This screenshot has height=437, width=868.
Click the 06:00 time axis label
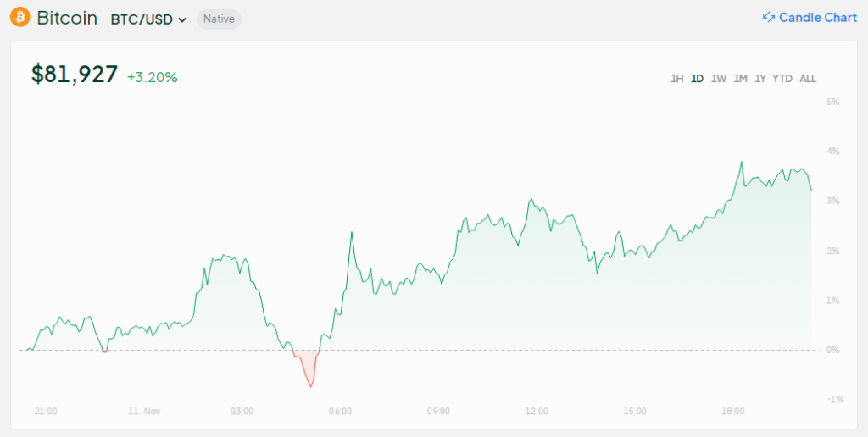coord(340,412)
